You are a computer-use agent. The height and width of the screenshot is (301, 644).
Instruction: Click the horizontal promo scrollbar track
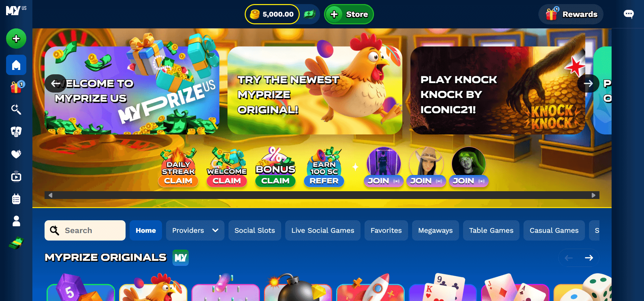(322, 195)
